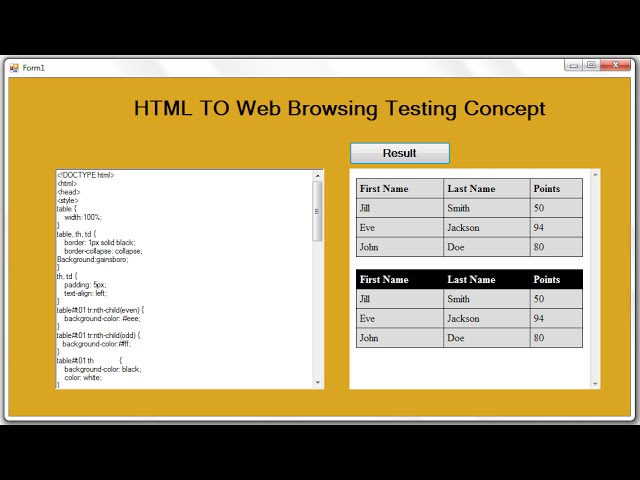Image resolution: width=640 pixels, height=480 pixels.
Task: Select the gray First Name header in the upper table
Action: (x=399, y=188)
